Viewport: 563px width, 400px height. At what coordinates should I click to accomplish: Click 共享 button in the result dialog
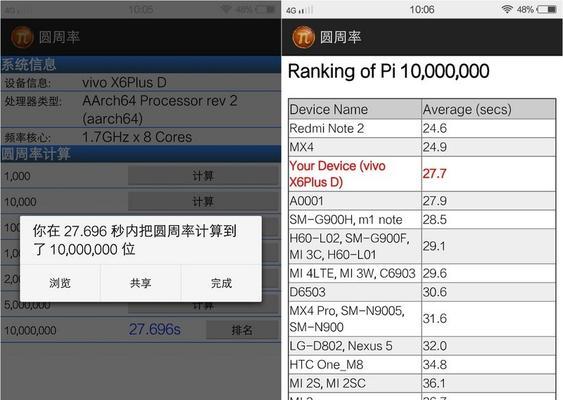tap(141, 283)
